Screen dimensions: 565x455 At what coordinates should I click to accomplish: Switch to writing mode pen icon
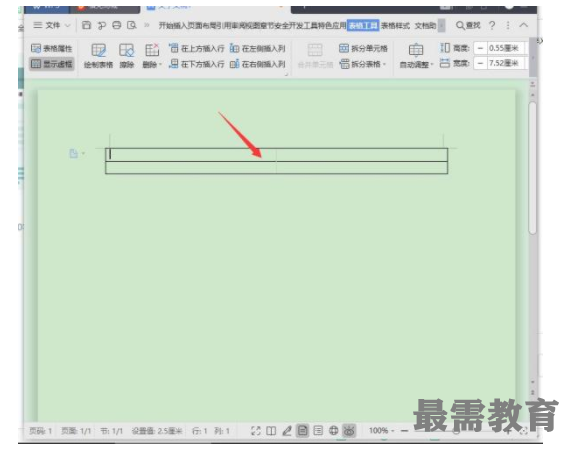pyautogui.click(x=287, y=431)
